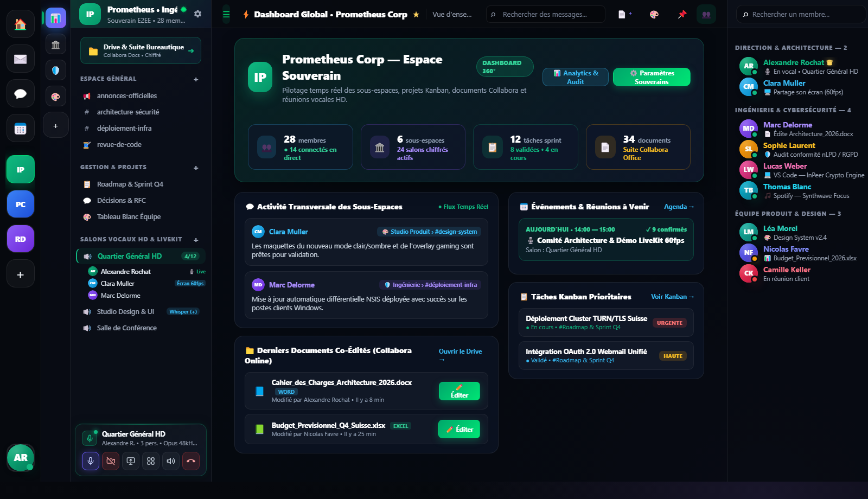Toggle the hamburger sidebar menu button
This screenshot has width=868, height=499.
pos(226,14)
